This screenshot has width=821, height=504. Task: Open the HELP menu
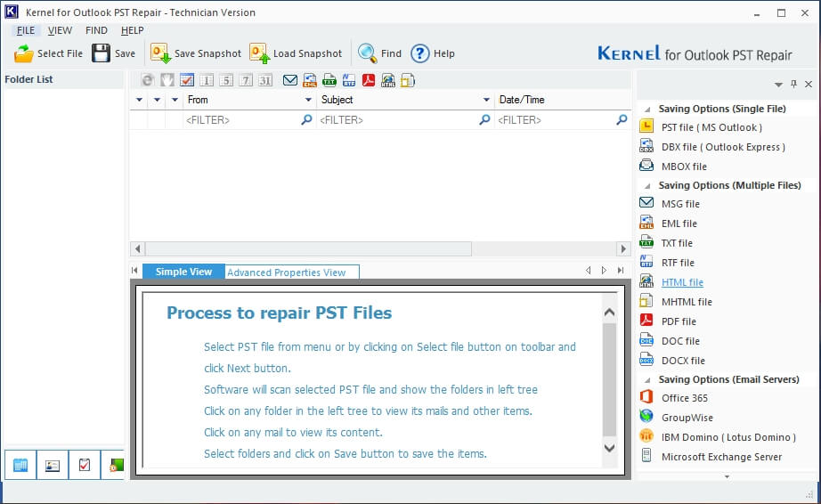(132, 30)
